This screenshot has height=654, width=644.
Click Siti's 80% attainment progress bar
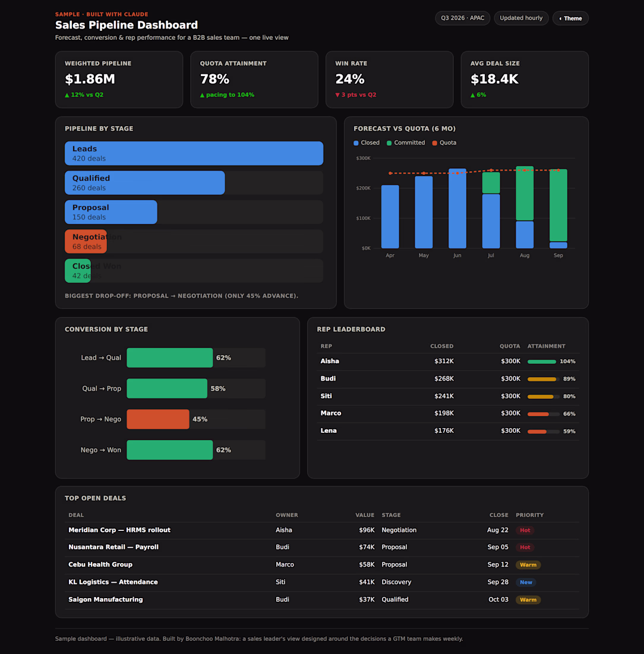pyautogui.click(x=543, y=397)
